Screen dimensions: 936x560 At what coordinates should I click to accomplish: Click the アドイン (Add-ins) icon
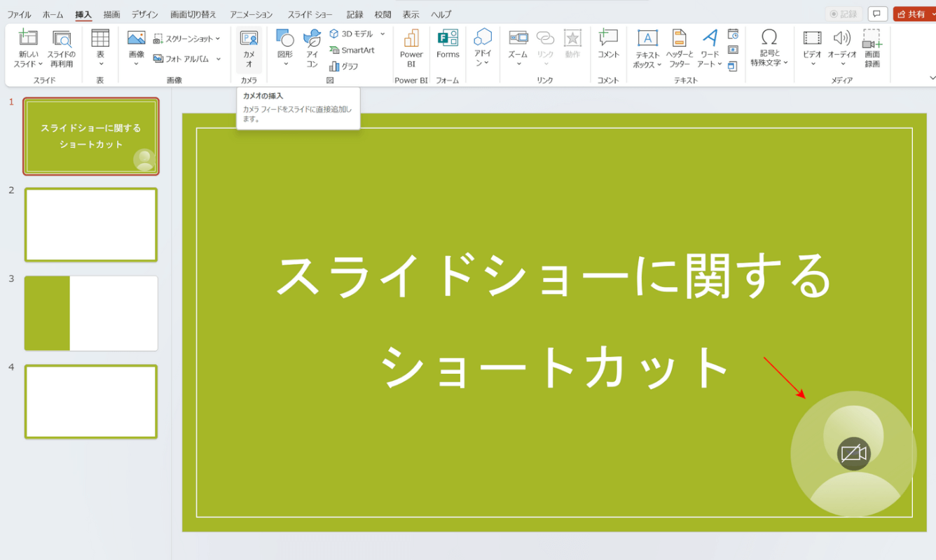tap(483, 37)
